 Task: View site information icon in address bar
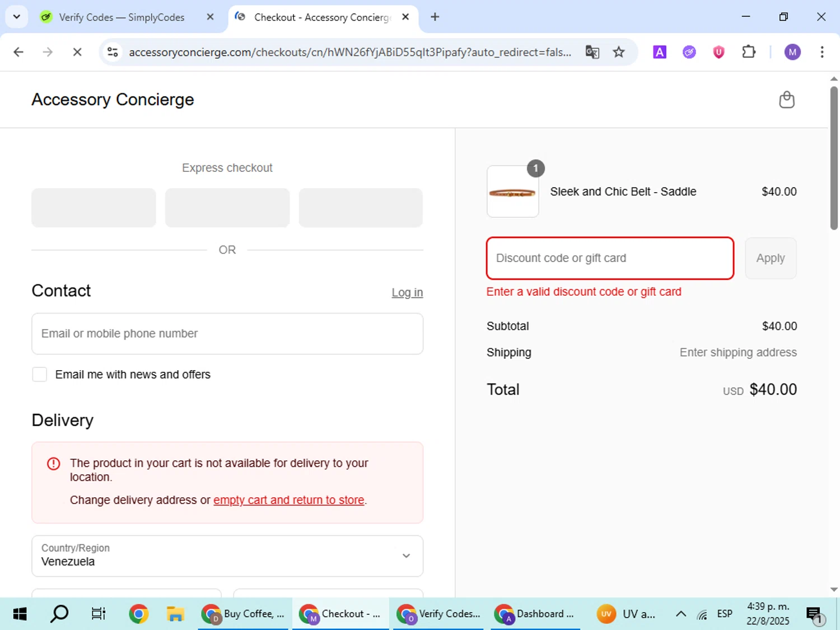click(113, 52)
